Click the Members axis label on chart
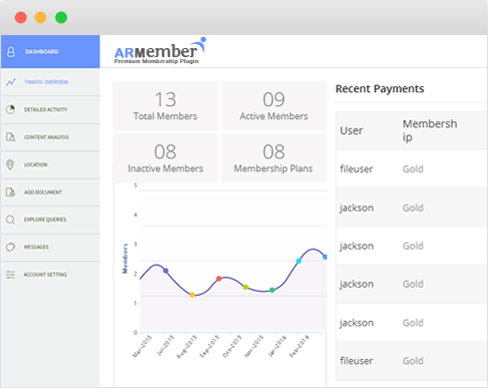 (125, 259)
